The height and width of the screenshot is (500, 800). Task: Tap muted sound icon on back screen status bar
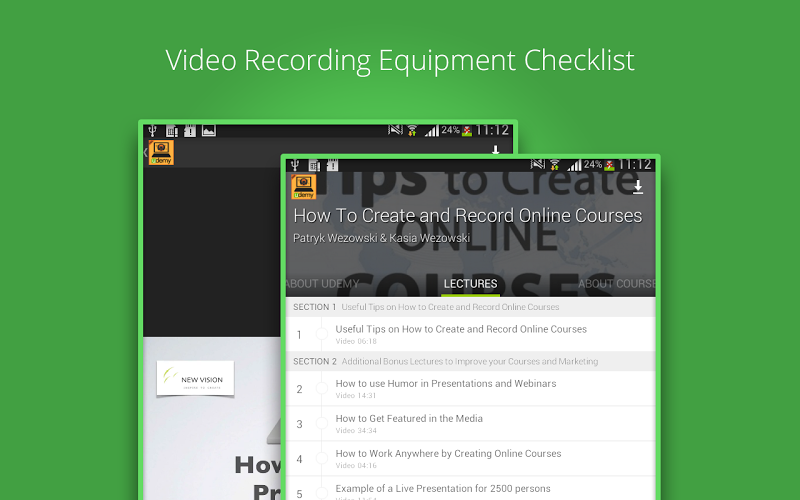(395, 130)
